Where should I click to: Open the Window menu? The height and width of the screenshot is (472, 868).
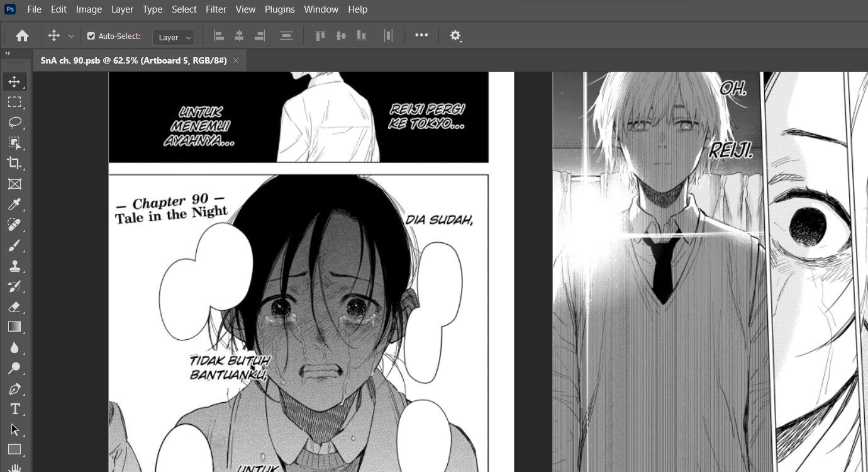(x=321, y=9)
